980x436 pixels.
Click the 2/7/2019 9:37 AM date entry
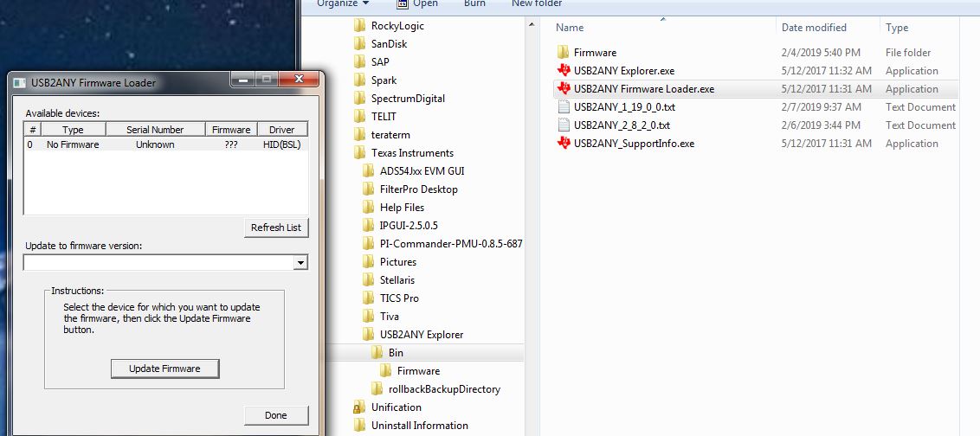[822, 106]
